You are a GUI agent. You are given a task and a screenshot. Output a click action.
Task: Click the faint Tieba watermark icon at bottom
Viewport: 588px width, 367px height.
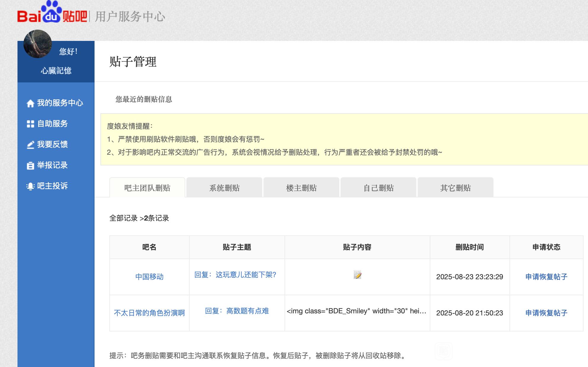click(443, 351)
